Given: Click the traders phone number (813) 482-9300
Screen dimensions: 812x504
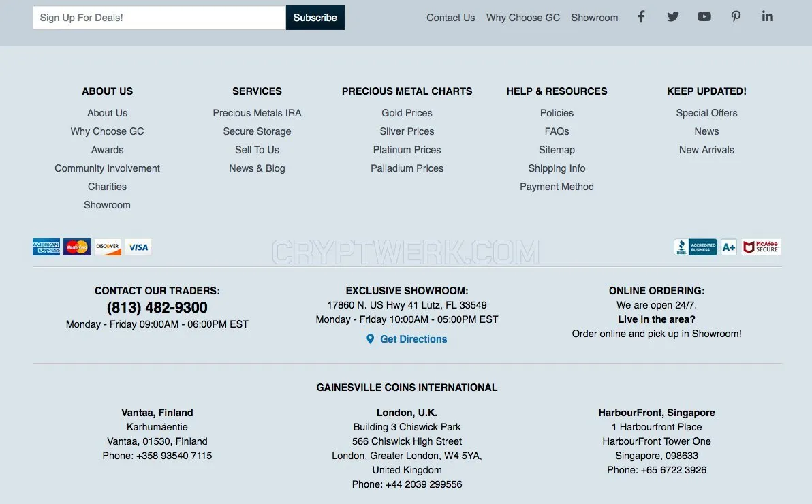Looking at the screenshot, I should [x=157, y=308].
